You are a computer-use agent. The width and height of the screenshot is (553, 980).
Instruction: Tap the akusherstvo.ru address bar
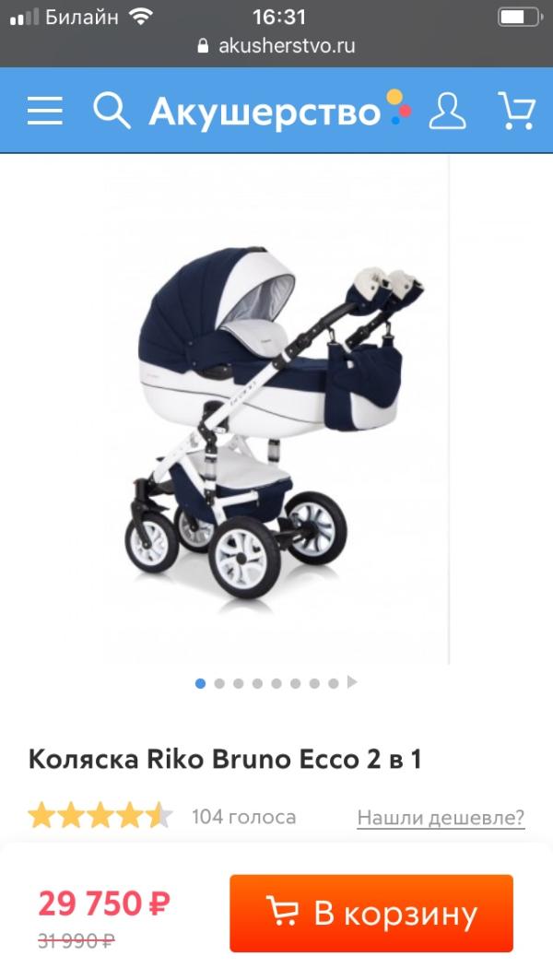tap(276, 45)
